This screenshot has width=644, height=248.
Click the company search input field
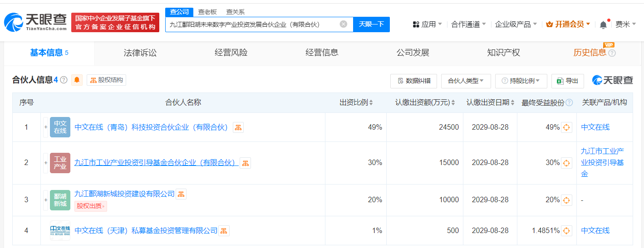[252, 24]
